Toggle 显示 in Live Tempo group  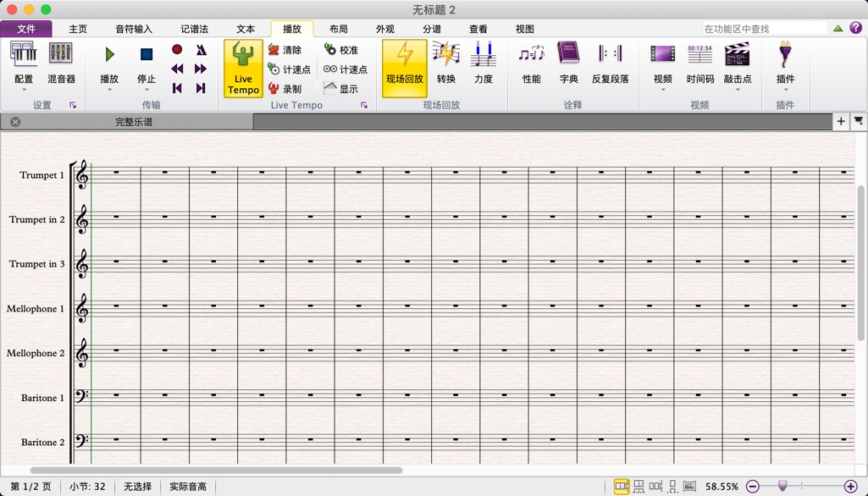point(340,87)
